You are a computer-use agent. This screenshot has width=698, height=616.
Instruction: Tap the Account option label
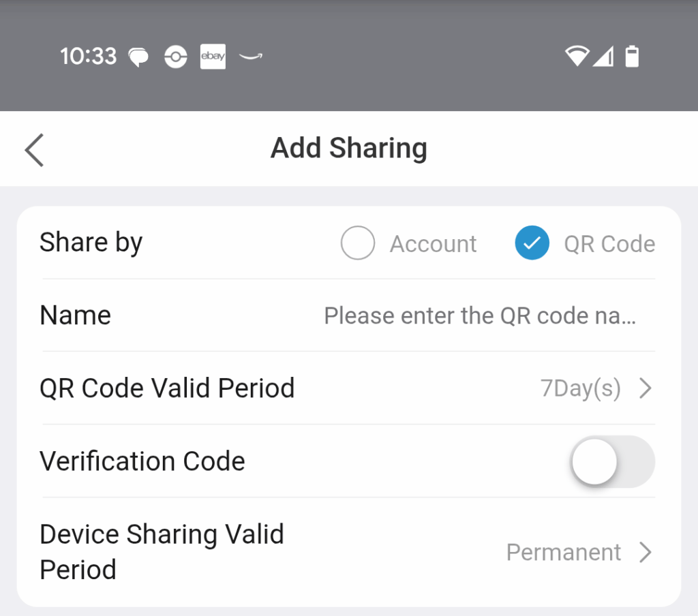click(433, 244)
